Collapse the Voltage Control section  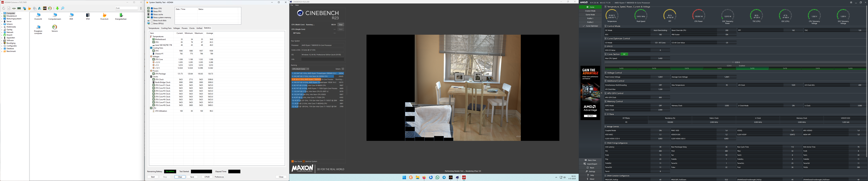605,73
